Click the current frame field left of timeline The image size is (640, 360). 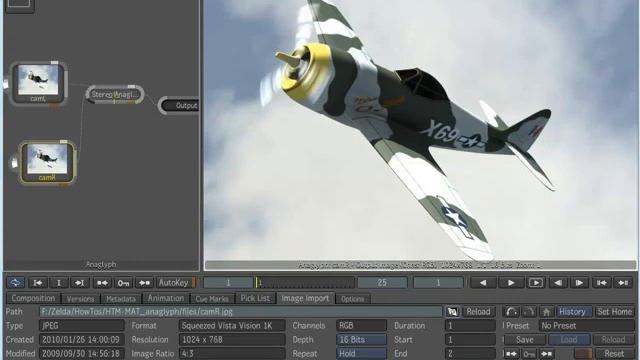[228, 282]
